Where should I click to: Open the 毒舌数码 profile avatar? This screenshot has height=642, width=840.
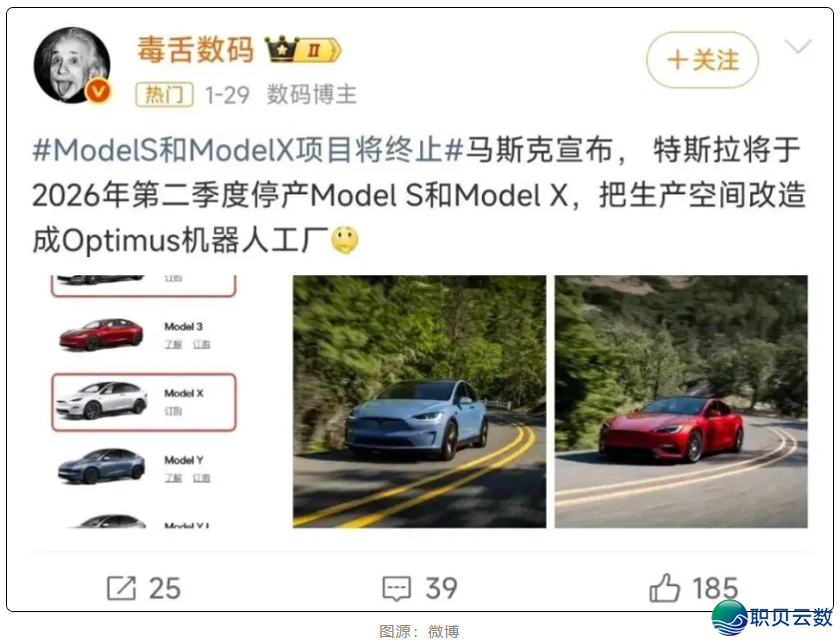(72, 65)
